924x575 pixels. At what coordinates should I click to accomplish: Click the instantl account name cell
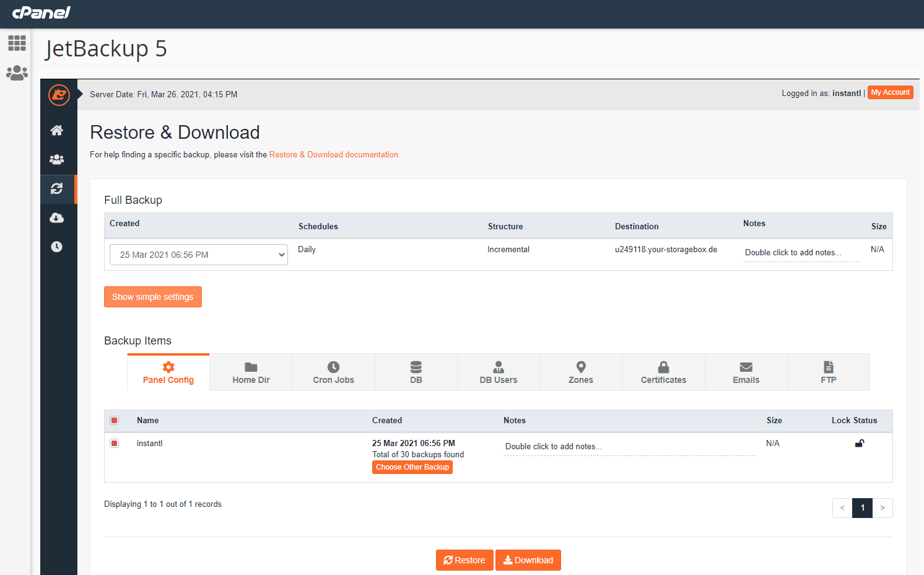point(150,444)
